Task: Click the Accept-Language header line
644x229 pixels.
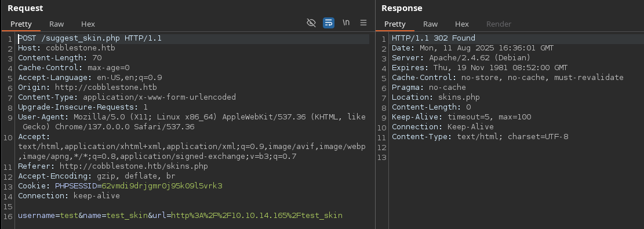Action: click(x=90, y=78)
